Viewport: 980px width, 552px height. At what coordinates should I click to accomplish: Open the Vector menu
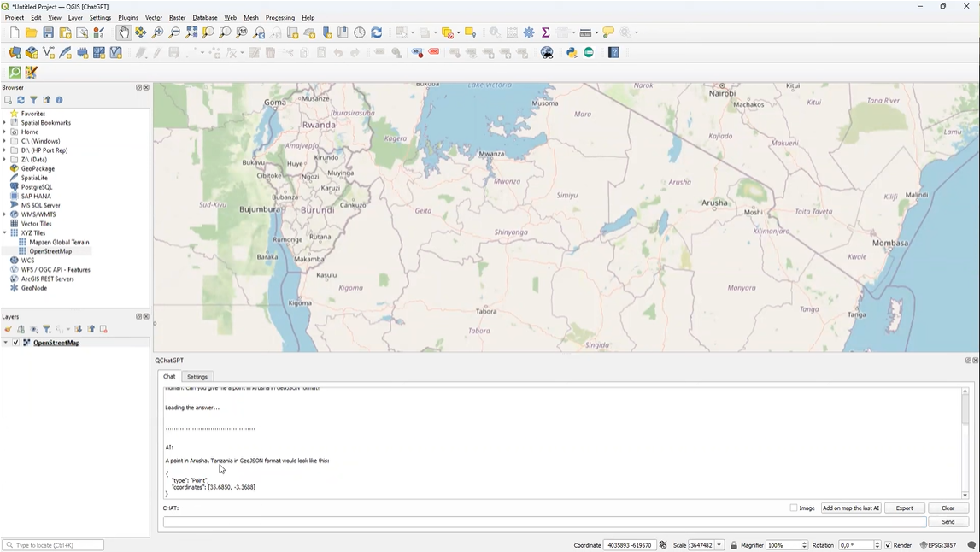pyautogui.click(x=154, y=17)
